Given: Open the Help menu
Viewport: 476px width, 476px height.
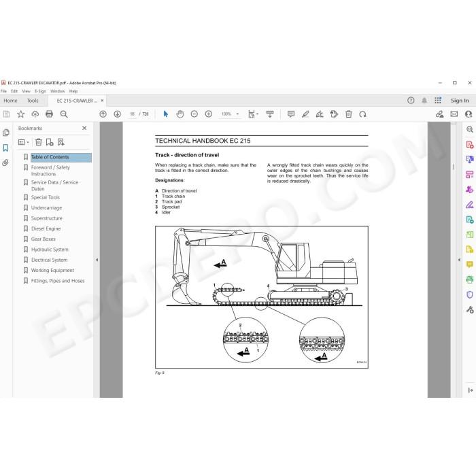Looking at the screenshot, I should click(x=73, y=91).
